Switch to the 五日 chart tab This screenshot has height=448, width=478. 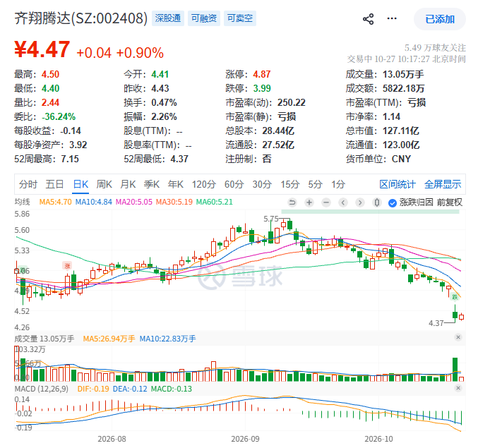[54, 184]
